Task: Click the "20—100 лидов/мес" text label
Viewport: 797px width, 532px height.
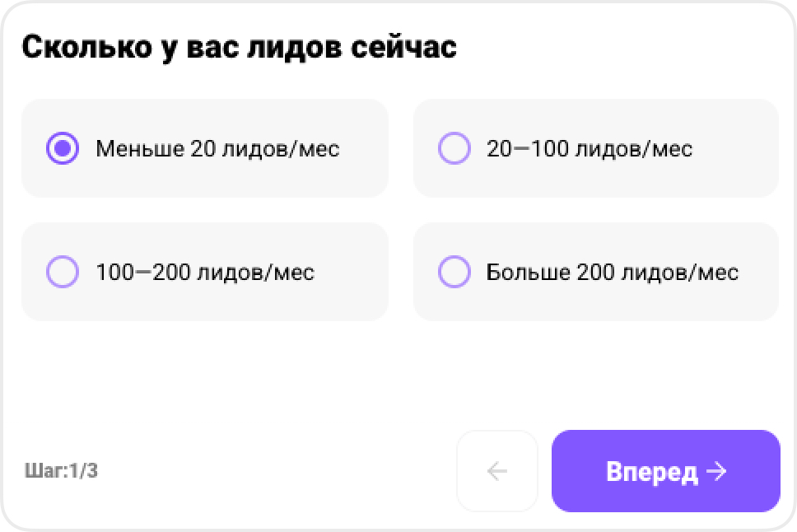Action: point(590,149)
